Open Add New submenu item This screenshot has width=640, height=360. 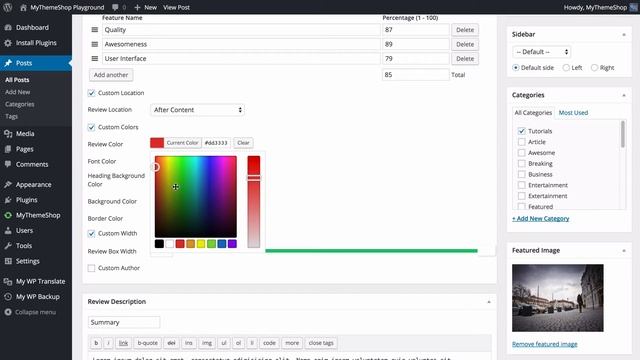[x=18, y=92]
